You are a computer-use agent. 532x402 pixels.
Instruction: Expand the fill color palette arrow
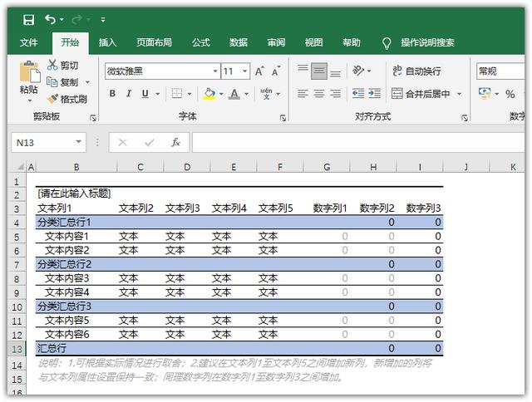221,94
